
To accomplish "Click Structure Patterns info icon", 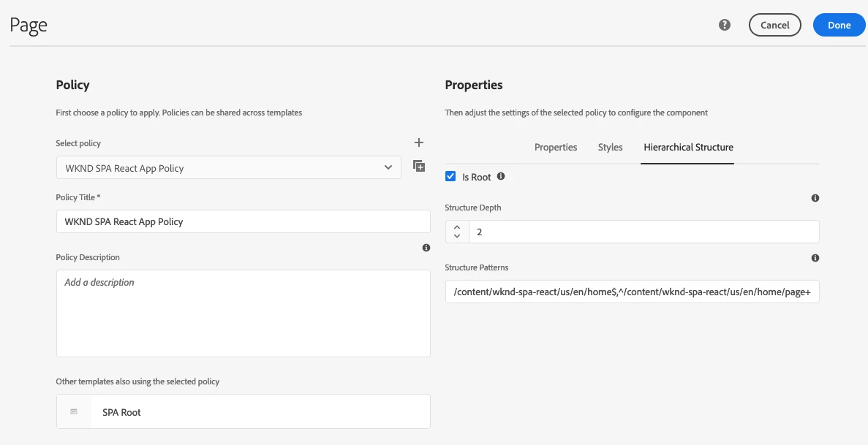I will pos(815,258).
